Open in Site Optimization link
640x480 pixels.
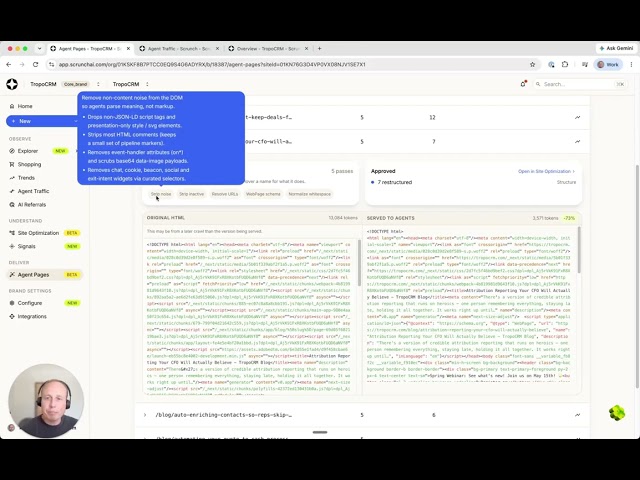tap(546, 171)
